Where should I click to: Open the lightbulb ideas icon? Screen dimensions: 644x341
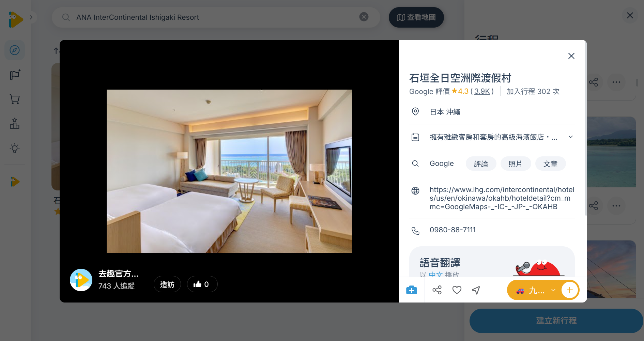pyautogui.click(x=15, y=148)
